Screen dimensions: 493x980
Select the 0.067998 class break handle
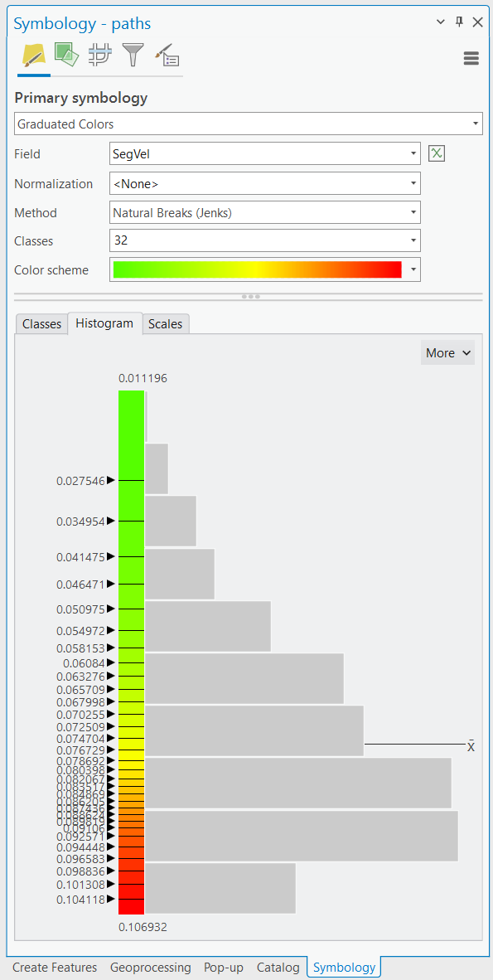[111, 701]
